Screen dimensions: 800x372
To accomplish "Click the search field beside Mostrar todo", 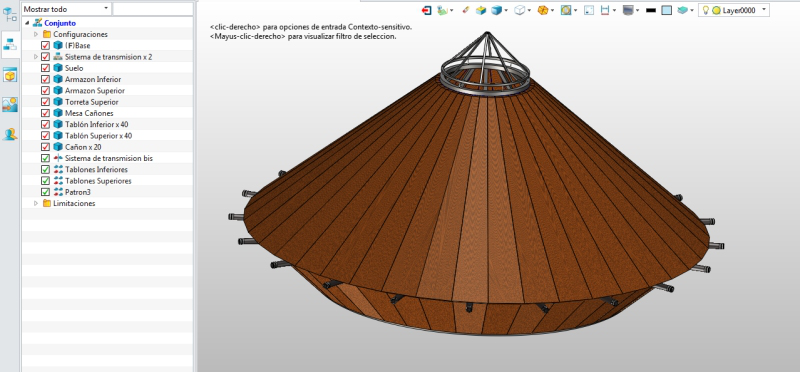I will click(x=153, y=9).
